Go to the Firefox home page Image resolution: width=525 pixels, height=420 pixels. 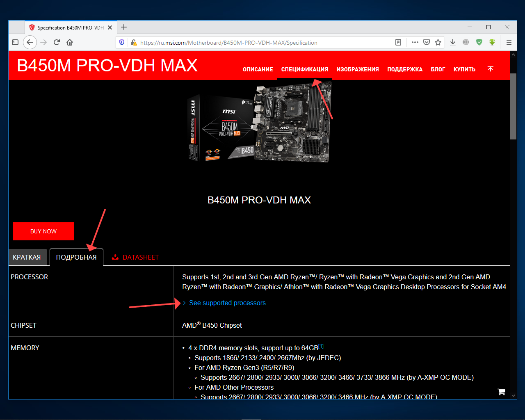(x=70, y=42)
